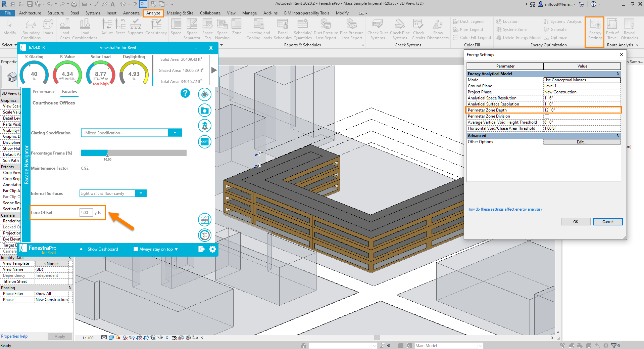This screenshot has width=644, height=349.
Task: Click the Apply button in Properties
Action: pyautogui.click(x=60, y=337)
